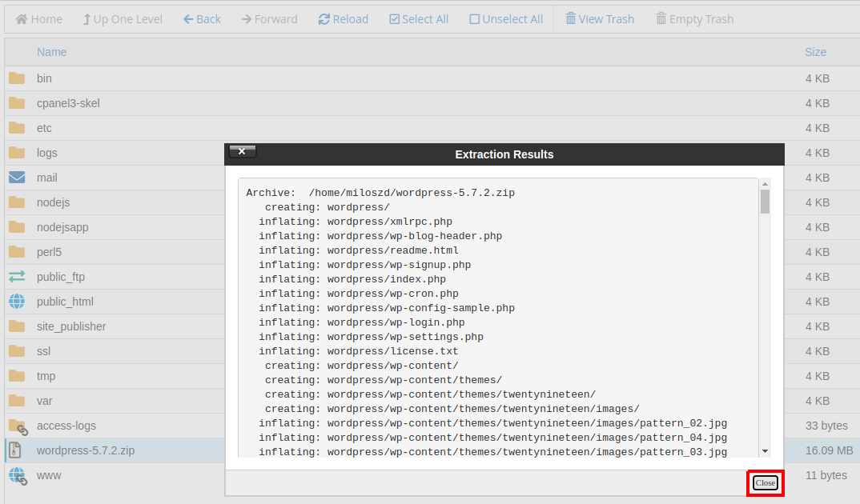Sort files by Size column header

815,52
